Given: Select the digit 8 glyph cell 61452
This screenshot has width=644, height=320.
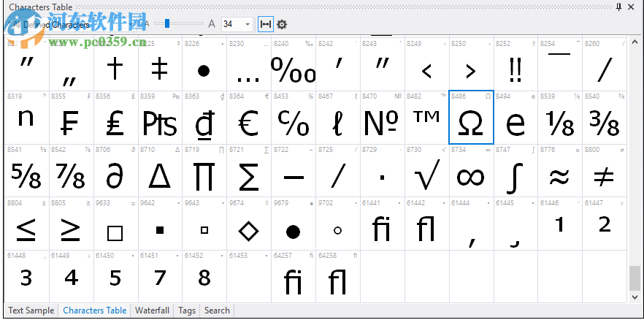Looking at the screenshot, I should [204, 276].
